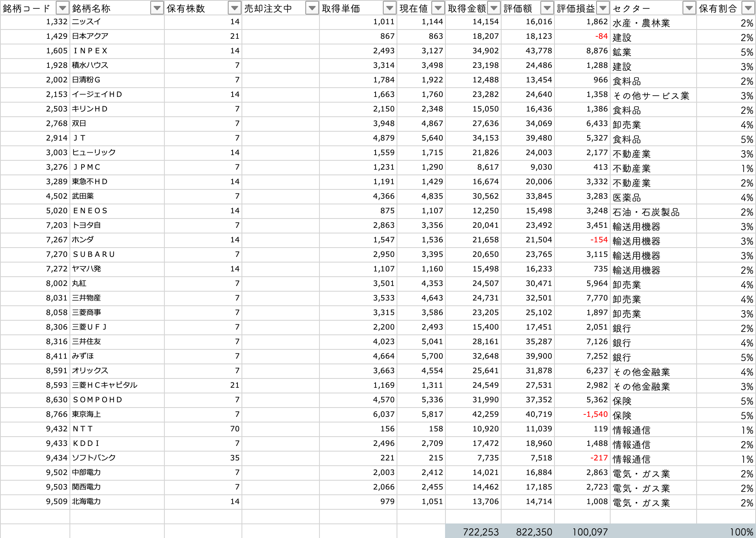Screen dimensions: 756x538
Task: Open the 取得金額 filter arrow
Action: (493, 8)
